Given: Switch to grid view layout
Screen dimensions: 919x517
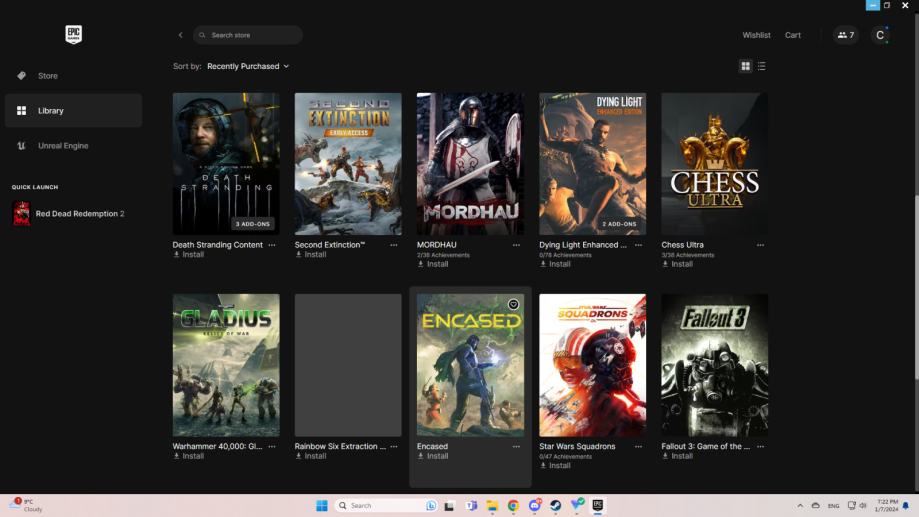Looking at the screenshot, I should [x=745, y=66].
